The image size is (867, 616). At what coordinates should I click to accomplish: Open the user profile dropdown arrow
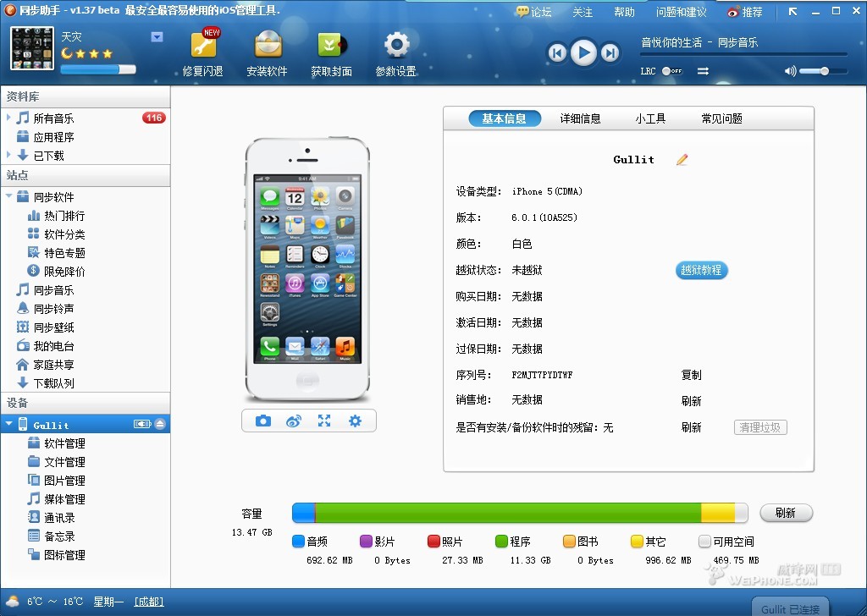click(x=157, y=37)
